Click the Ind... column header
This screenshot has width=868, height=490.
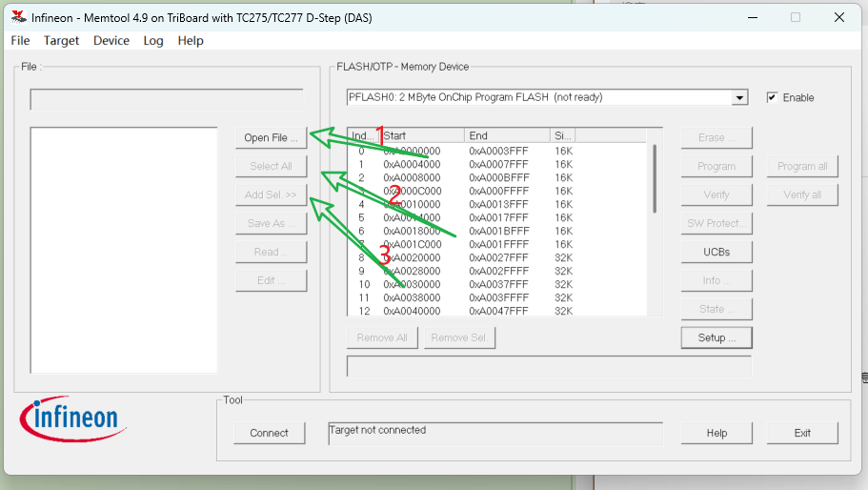point(364,135)
